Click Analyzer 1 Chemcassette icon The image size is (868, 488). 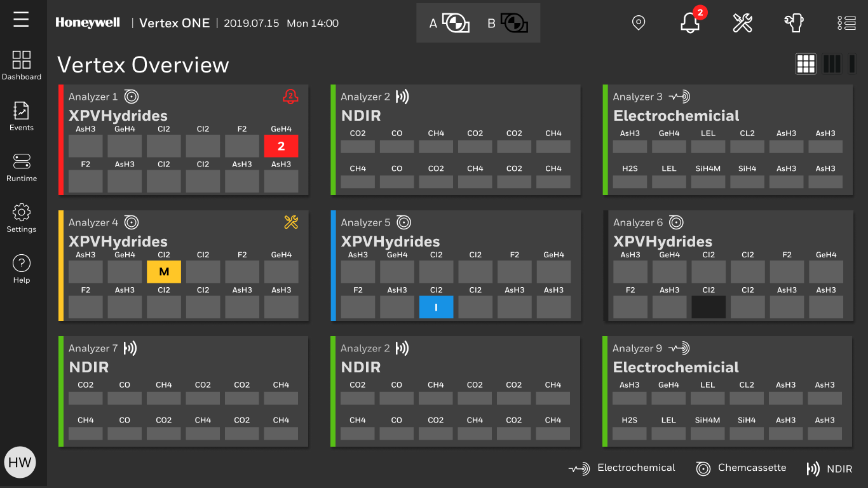pos(132,97)
